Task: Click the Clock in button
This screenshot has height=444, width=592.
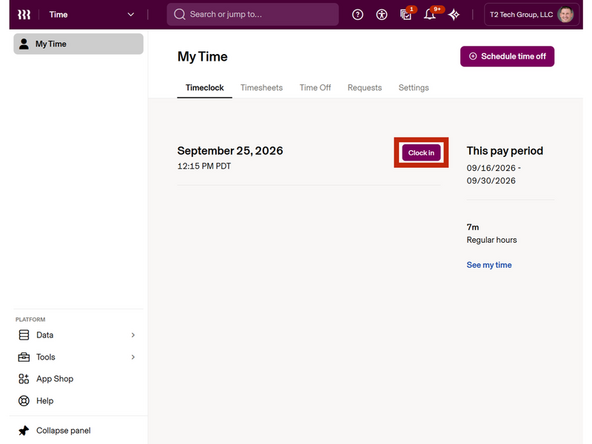Action: pyautogui.click(x=421, y=153)
